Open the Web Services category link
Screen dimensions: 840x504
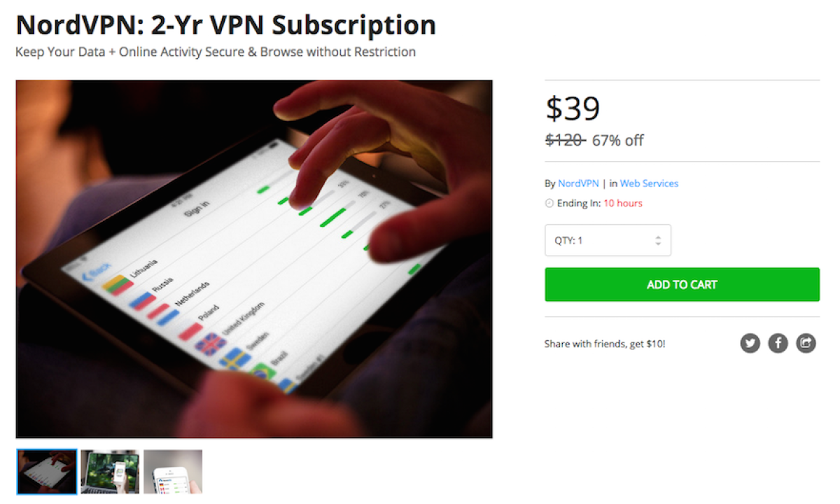(x=649, y=183)
